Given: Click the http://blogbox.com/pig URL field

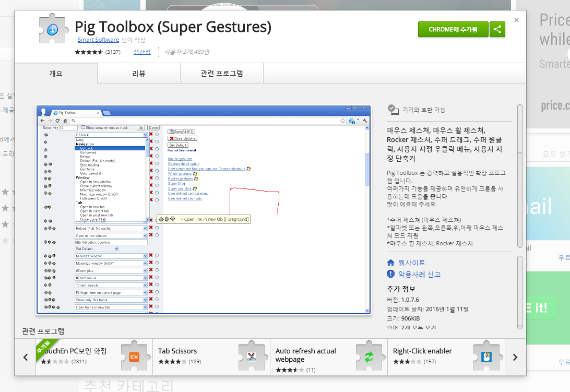Looking at the screenshot, I should (111, 242).
